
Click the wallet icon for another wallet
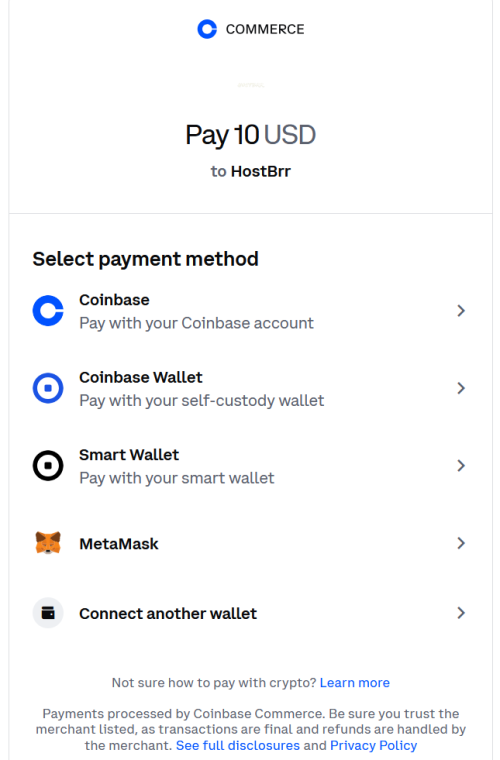48,613
